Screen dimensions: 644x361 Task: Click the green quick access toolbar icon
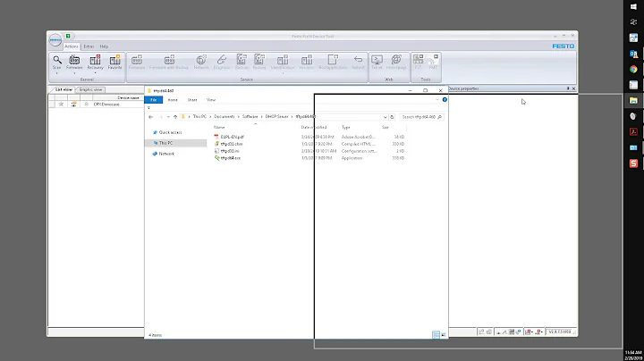(x=68, y=36)
